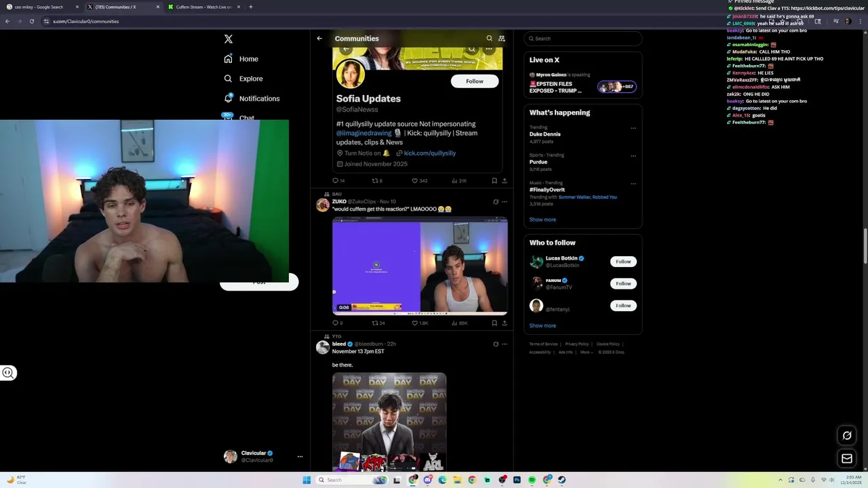Open ZUKO profile avatar
This screenshot has width=868, height=488.
(323, 205)
